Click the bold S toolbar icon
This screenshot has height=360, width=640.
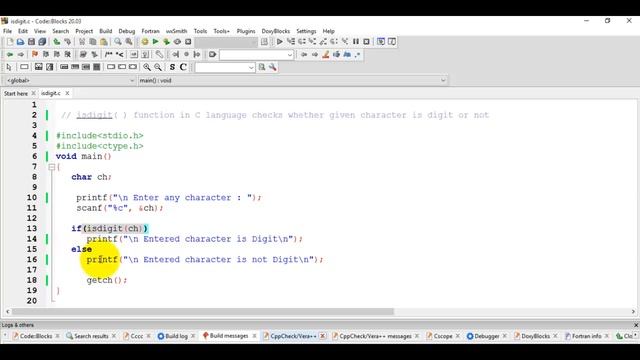coord(172,67)
